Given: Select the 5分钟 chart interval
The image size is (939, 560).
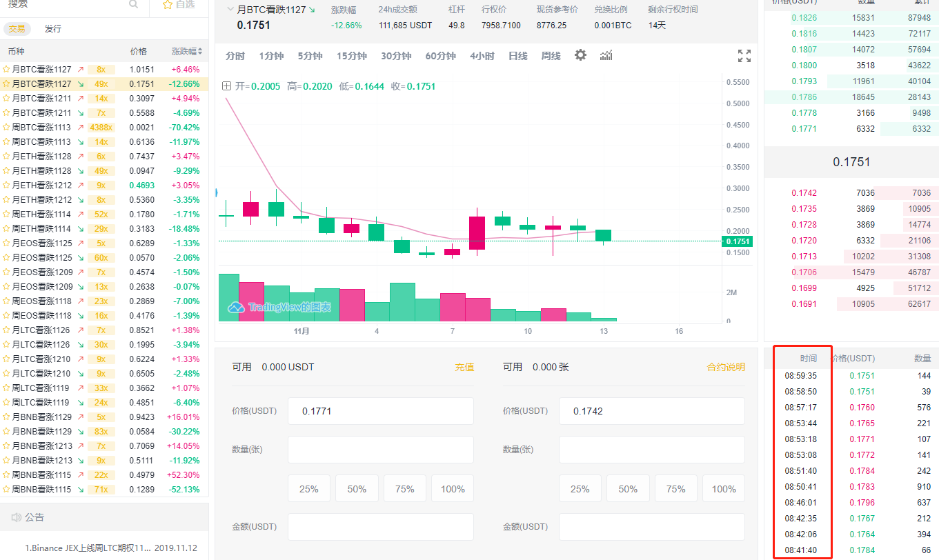Looking at the screenshot, I should [x=310, y=56].
